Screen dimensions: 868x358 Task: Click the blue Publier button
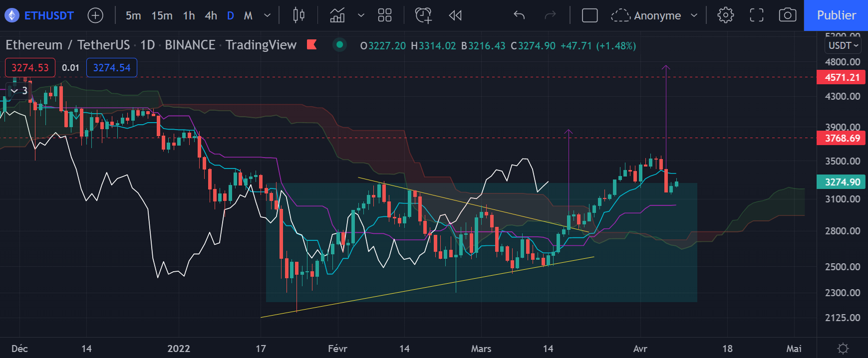click(836, 15)
